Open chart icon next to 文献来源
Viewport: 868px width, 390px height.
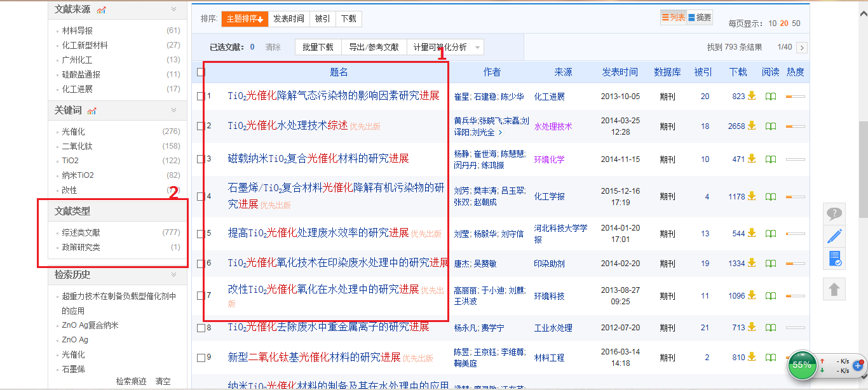pyautogui.click(x=102, y=10)
